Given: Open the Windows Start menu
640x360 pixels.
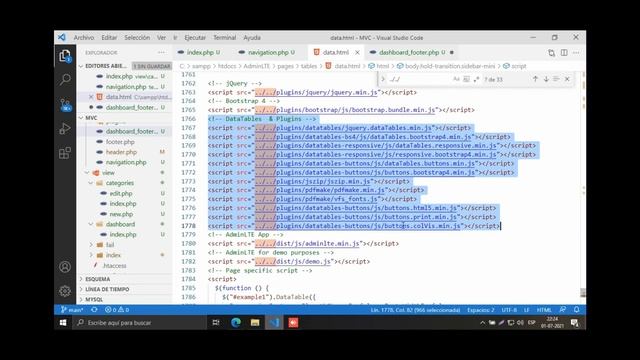Looking at the screenshot, I should pyautogui.click(x=63, y=322).
